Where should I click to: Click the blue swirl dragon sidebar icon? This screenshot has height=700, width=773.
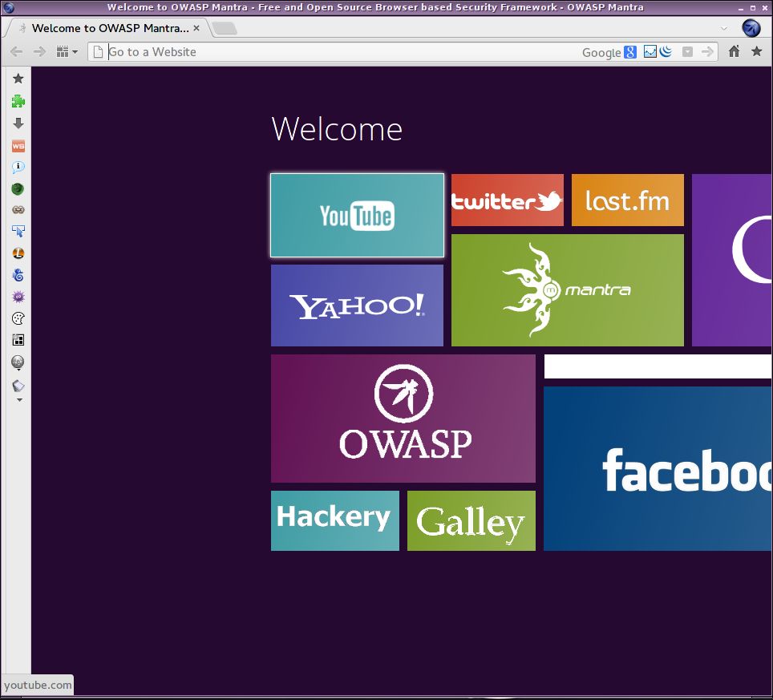pos(18,275)
